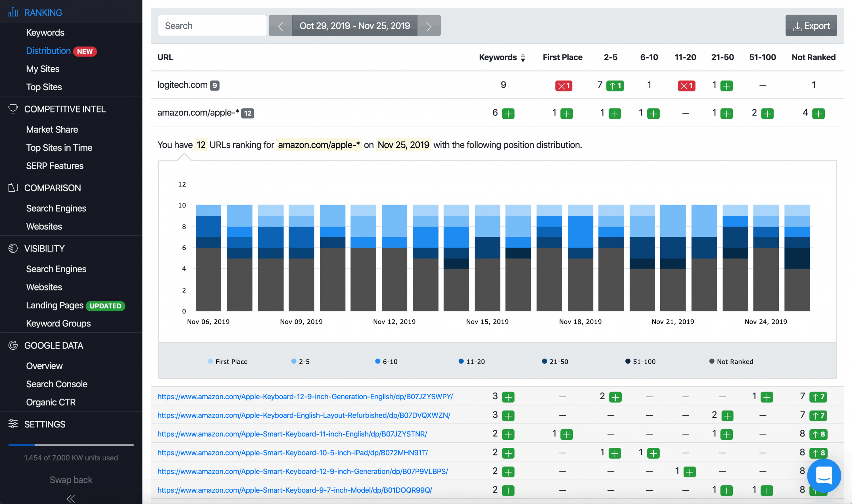Open Apple-Keyboard-English-Layout-Refurbished link
852x504 pixels.
coord(304,416)
